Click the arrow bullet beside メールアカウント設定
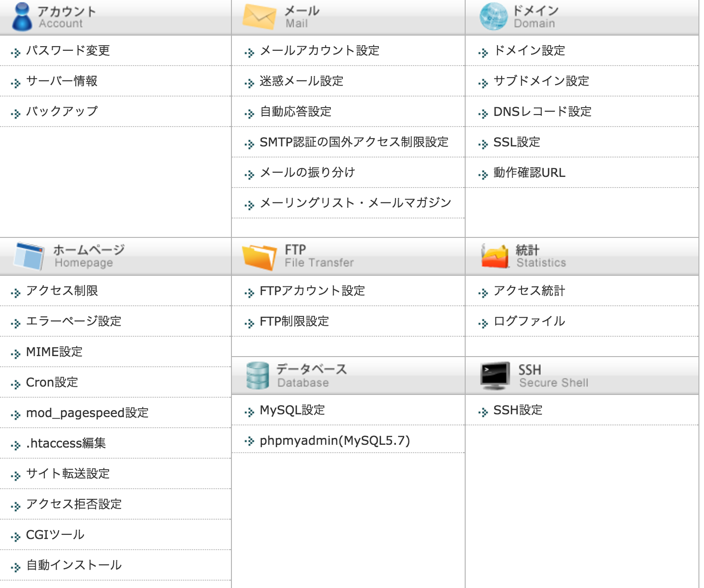 click(249, 53)
